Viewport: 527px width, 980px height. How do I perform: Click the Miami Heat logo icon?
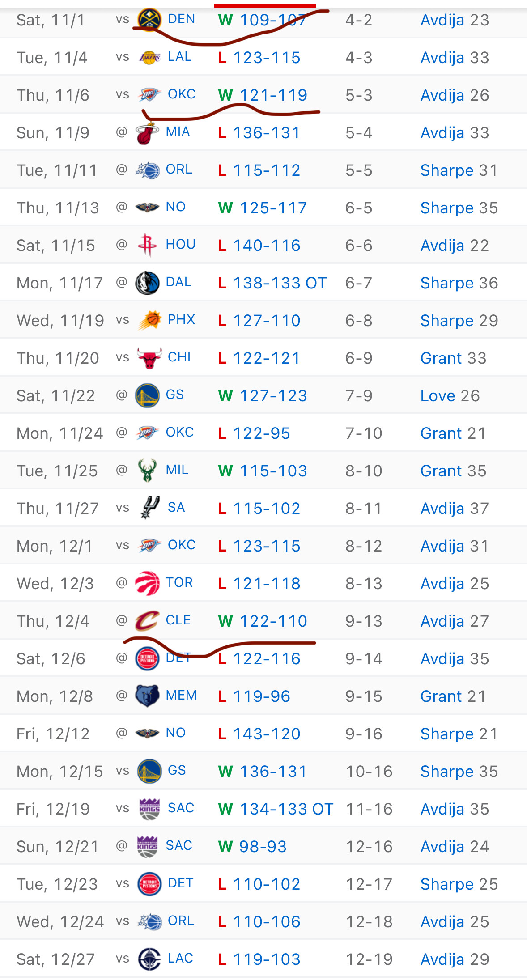click(147, 133)
